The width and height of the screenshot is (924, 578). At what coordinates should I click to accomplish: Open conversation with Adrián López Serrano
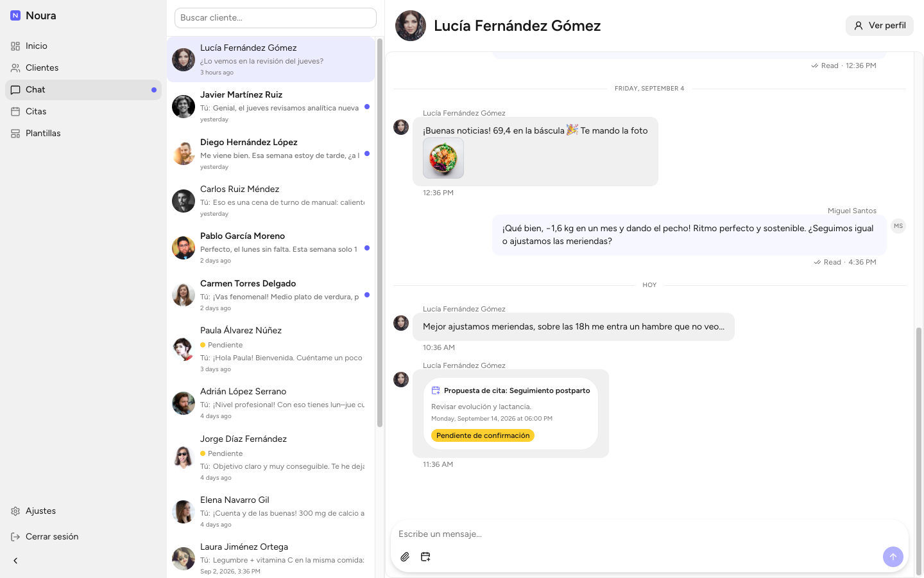click(271, 403)
